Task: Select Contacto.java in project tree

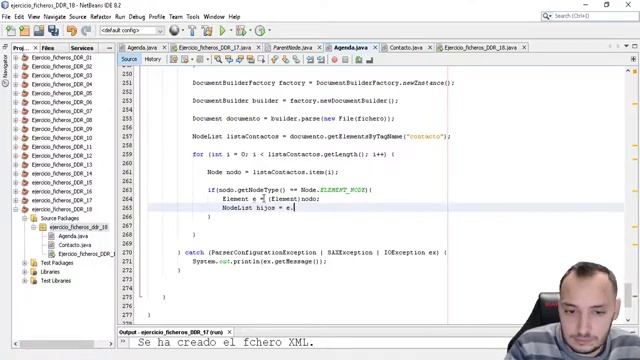Action: point(75,245)
